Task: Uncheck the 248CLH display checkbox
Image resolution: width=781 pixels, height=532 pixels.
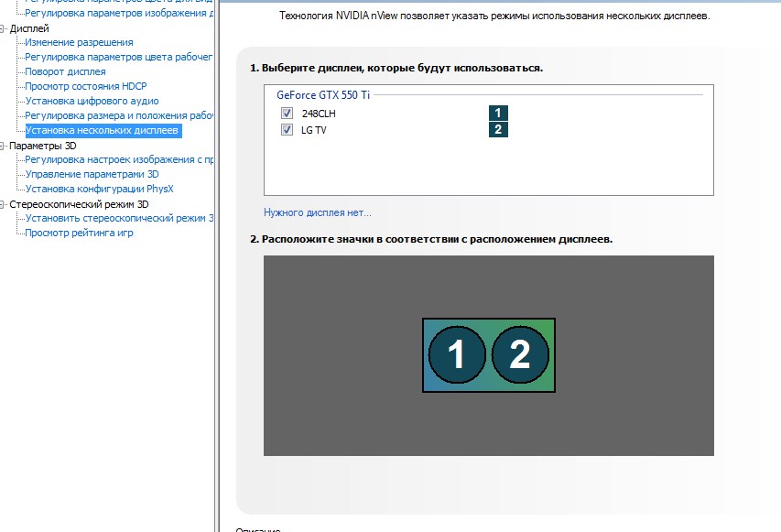Action: point(287,113)
